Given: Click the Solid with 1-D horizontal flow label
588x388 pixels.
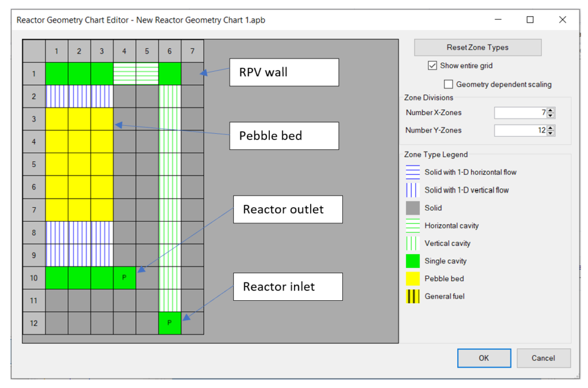Looking at the screenshot, I should 470,172.
